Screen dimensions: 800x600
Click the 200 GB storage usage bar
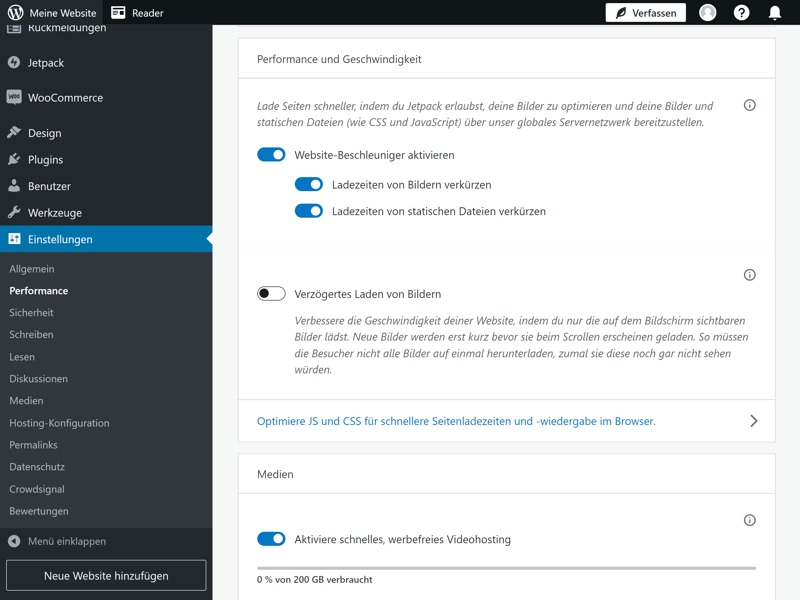506,568
